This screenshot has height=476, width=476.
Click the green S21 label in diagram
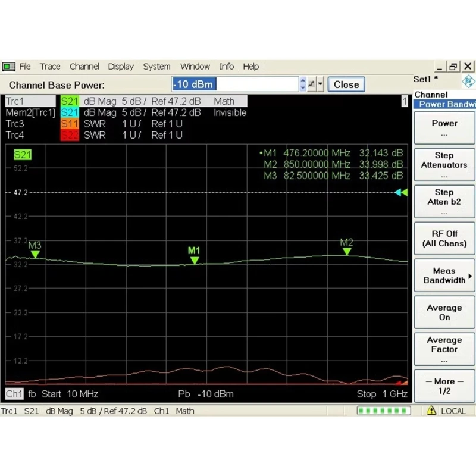[x=23, y=155]
